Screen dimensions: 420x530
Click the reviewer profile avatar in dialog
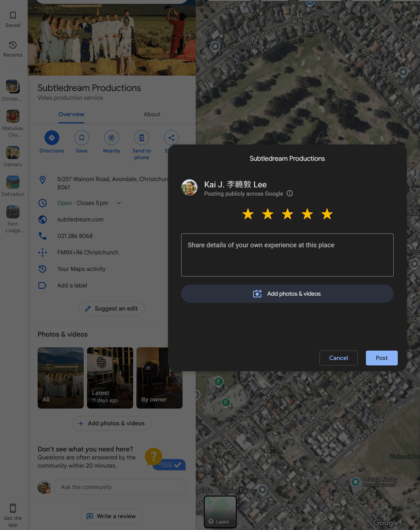click(x=189, y=187)
